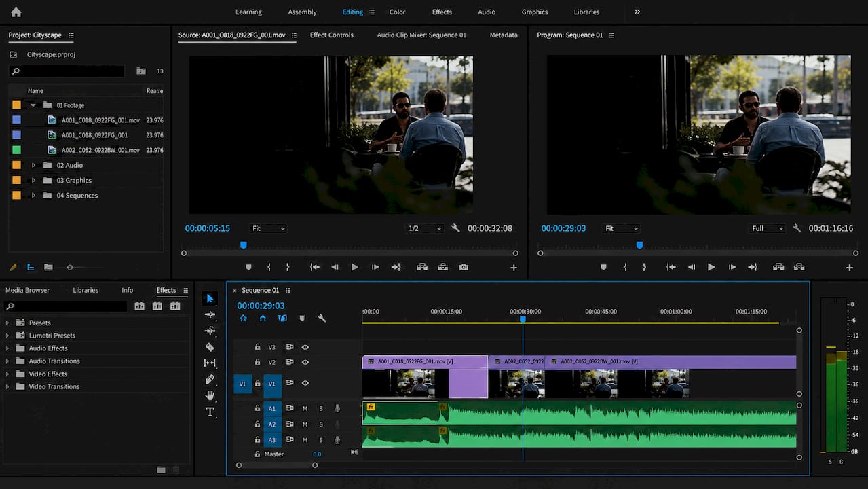
Task: Mute track A1
Action: pyautogui.click(x=305, y=408)
